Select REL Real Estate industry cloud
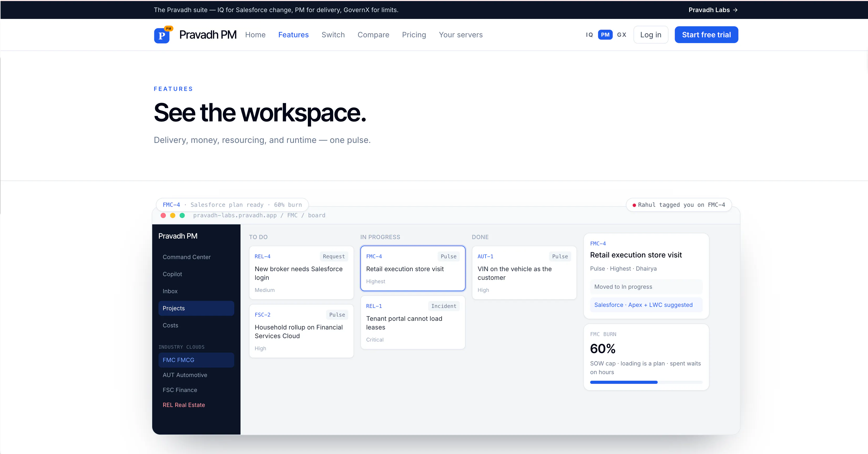 (196, 405)
